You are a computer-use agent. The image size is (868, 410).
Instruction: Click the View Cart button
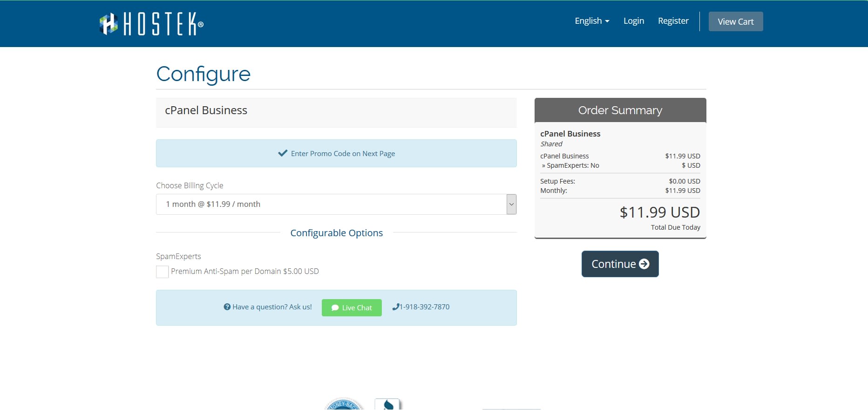[x=736, y=21]
